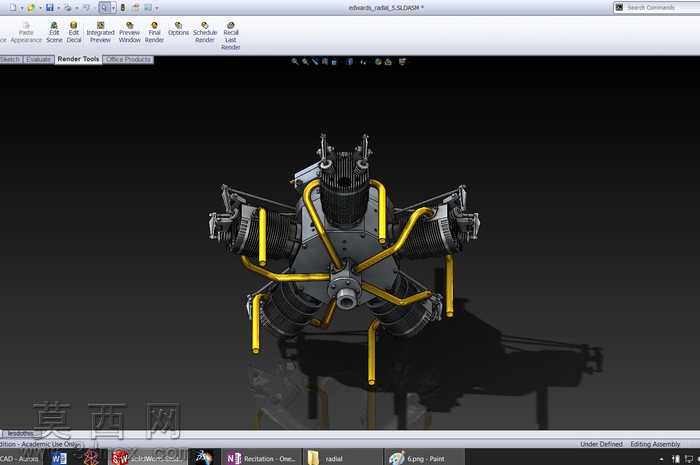Screen dimensions: 700x465
Task: Open the Open-file dropdown arrow
Action: tap(40, 8)
